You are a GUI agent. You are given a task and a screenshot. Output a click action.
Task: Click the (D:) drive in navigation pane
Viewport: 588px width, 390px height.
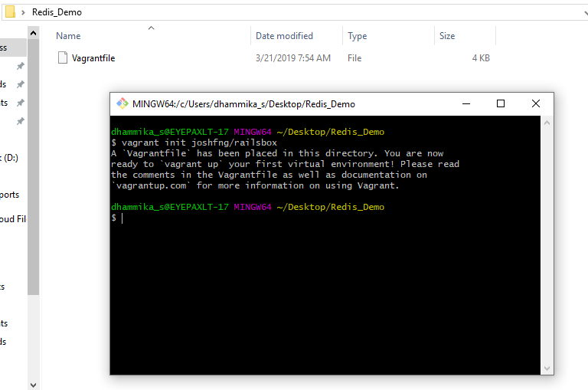pyautogui.click(x=11, y=158)
